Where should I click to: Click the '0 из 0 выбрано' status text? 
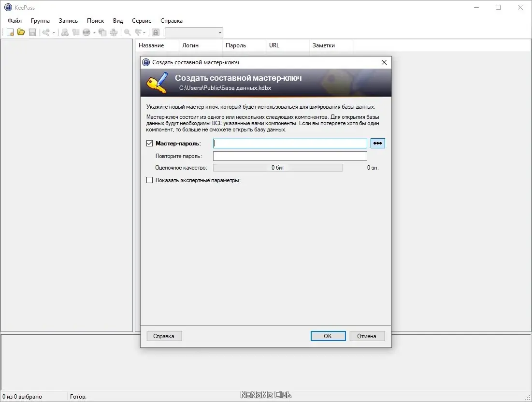(x=22, y=397)
